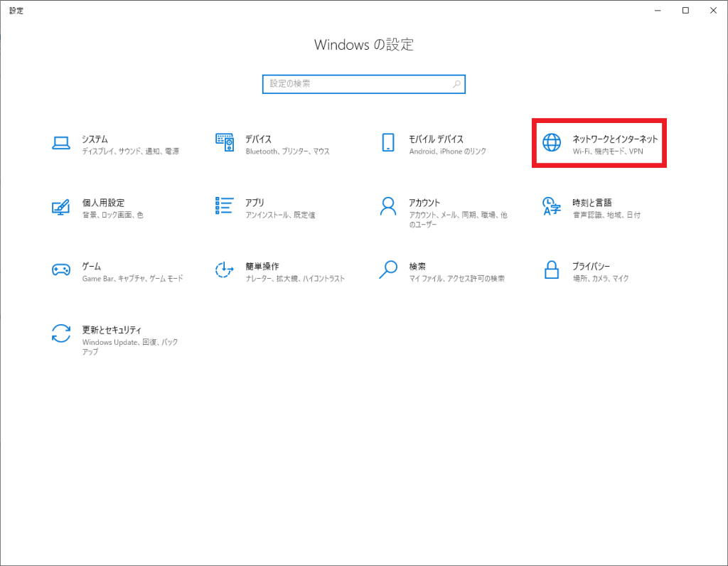Click the デバイス keyboard-speaker icon
The height and width of the screenshot is (566, 728).
[225, 142]
